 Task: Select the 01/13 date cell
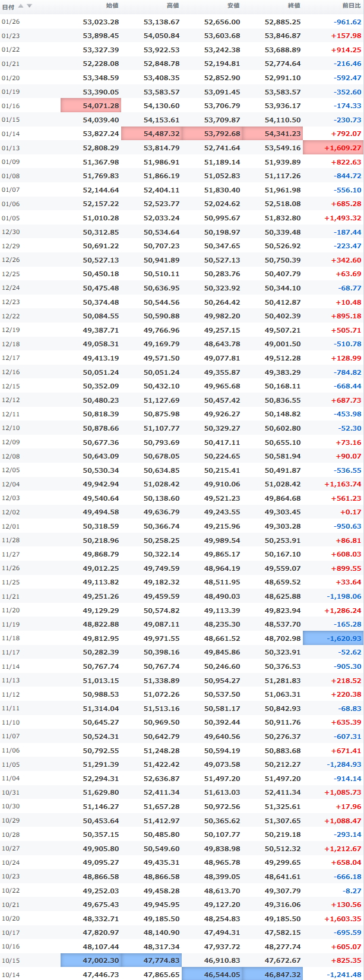[11, 148]
